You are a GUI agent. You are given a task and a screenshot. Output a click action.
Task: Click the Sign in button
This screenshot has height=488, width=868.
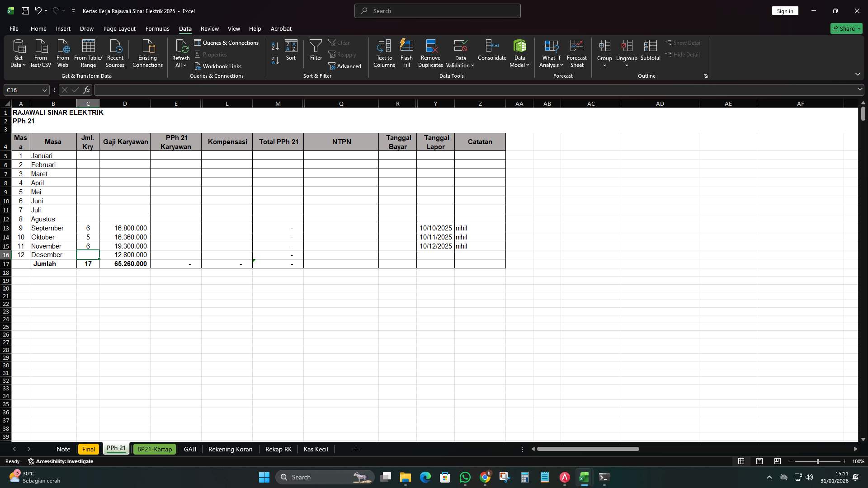coord(785,10)
